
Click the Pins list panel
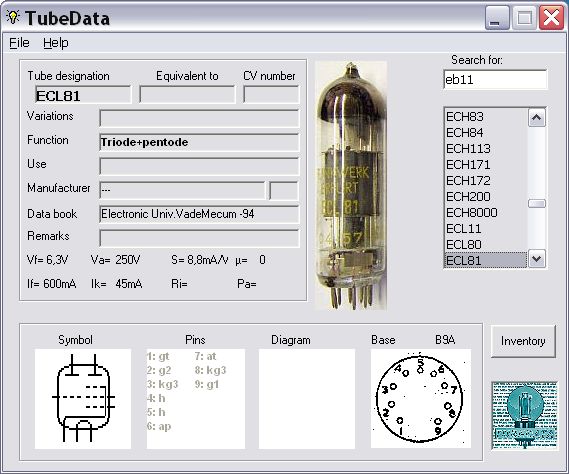[x=196, y=399]
